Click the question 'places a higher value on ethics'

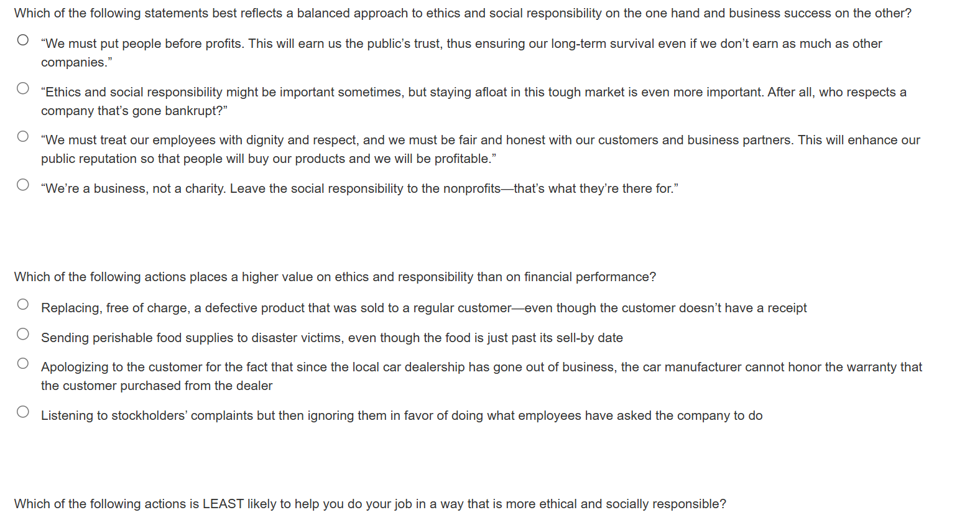click(x=335, y=277)
